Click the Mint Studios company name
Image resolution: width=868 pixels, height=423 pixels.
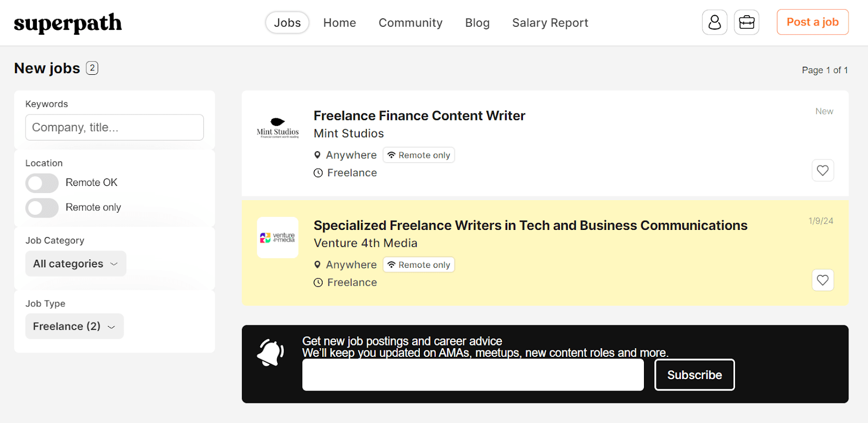click(x=349, y=133)
